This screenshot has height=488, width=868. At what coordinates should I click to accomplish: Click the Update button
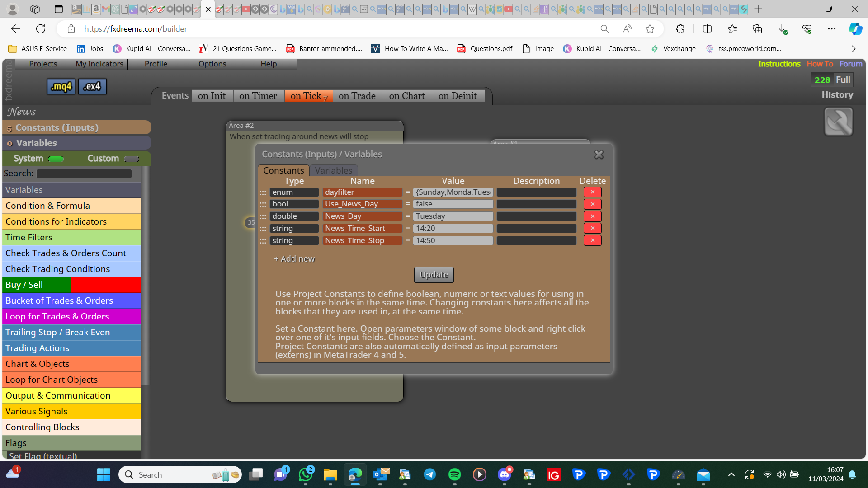[434, 275]
